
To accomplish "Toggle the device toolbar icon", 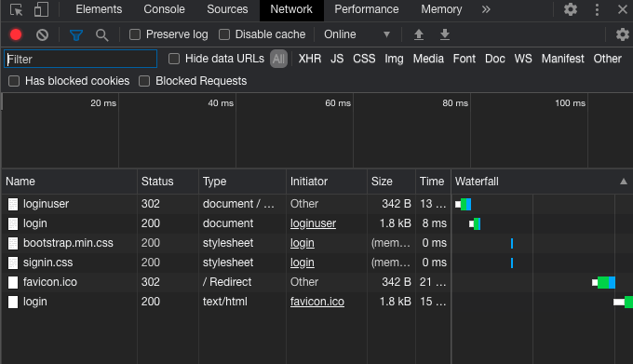I will [x=41, y=9].
